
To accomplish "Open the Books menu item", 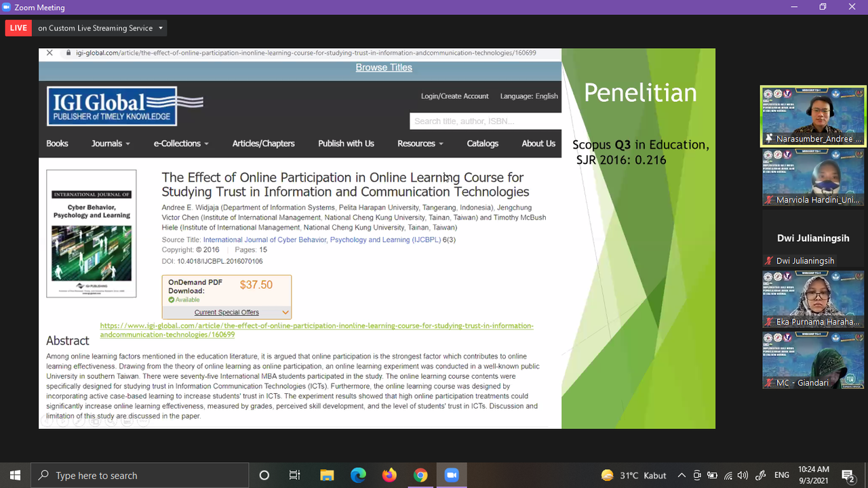I will [x=57, y=144].
